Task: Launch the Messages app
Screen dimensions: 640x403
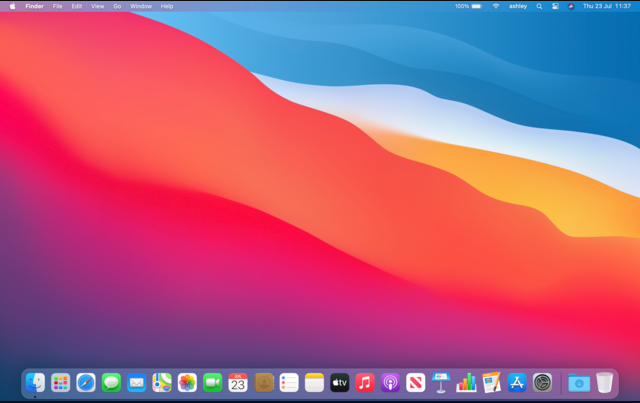Action: point(111,382)
